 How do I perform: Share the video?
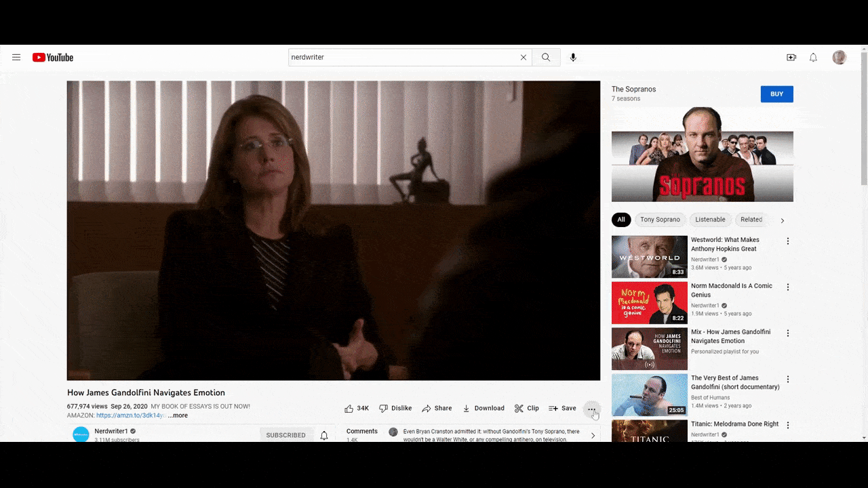[x=437, y=408]
